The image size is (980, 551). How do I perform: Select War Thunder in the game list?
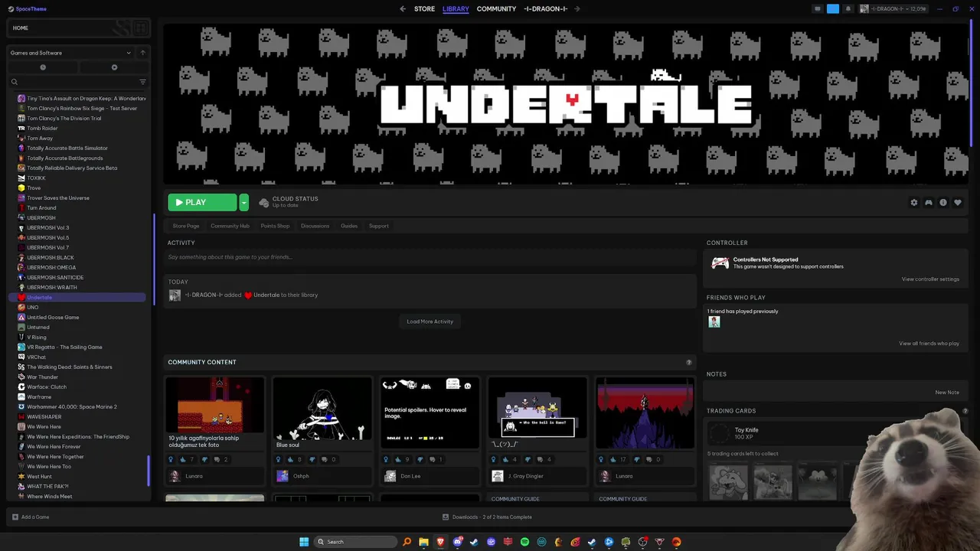click(x=77, y=377)
